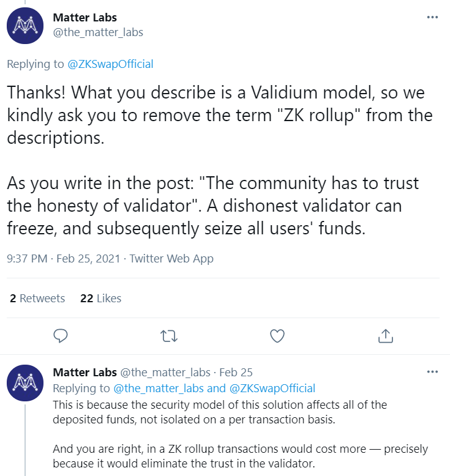Open the tweet timestamp 9:37 PM
Viewport: 450px width, 476px height.
pyautogui.click(x=27, y=259)
